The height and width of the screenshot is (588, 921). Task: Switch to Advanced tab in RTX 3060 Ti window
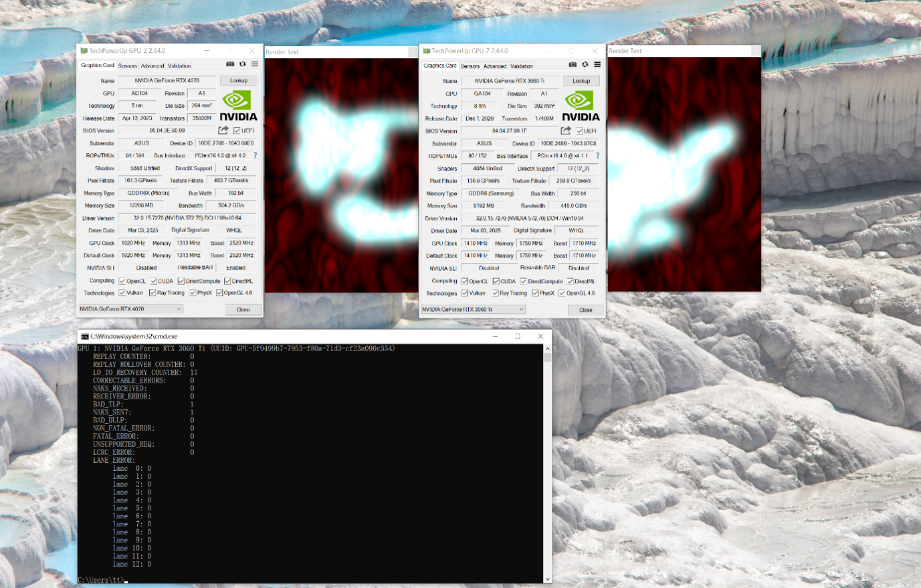click(494, 66)
